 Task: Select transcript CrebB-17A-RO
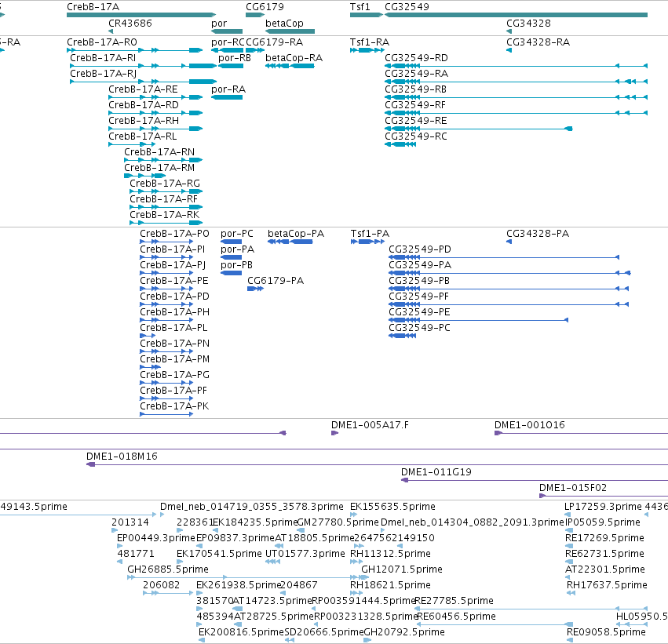[x=102, y=42]
